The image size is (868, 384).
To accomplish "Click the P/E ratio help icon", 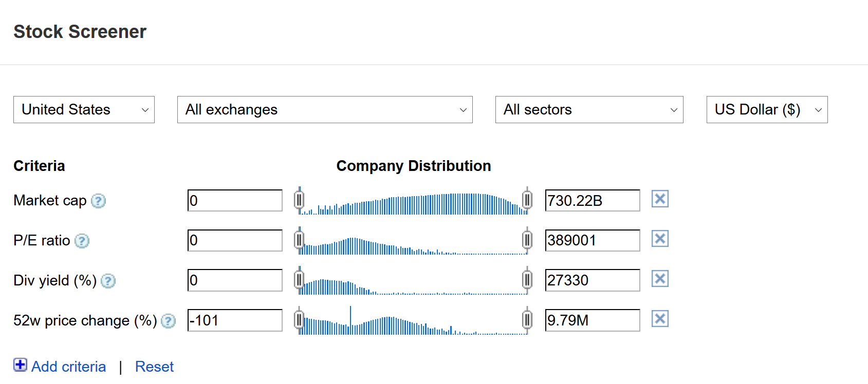I will (82, 241).
